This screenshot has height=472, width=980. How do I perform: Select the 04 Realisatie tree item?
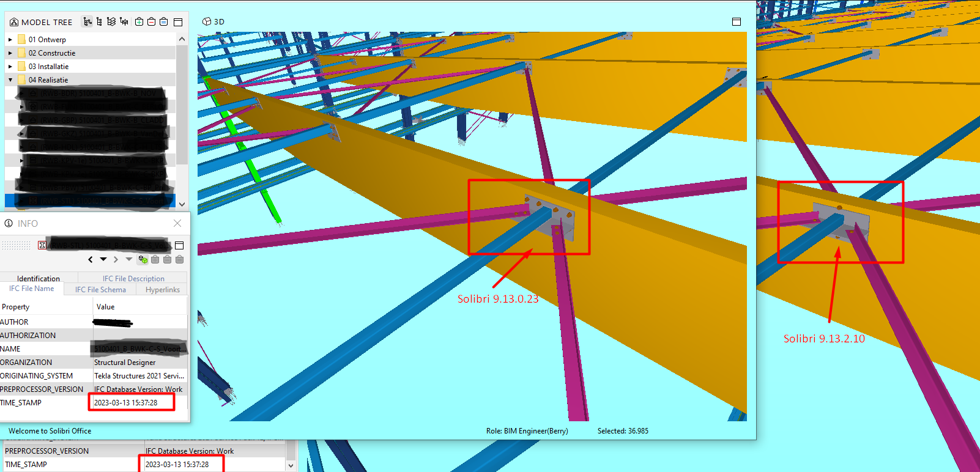click(x=90, y=80)
